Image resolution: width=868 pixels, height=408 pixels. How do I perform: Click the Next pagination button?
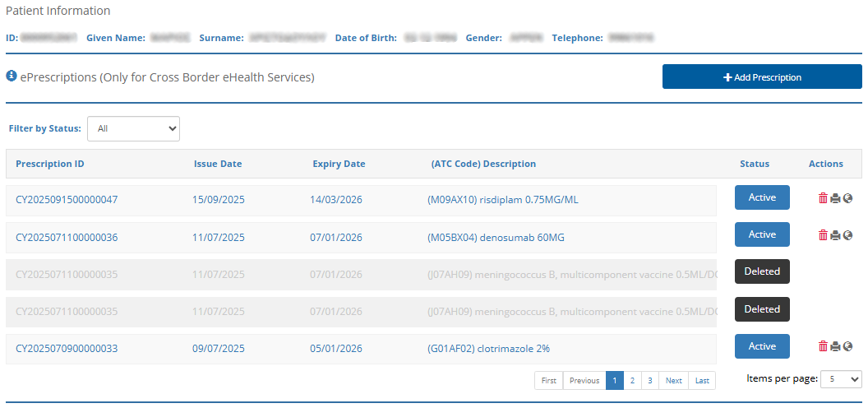tap(673, 381)
